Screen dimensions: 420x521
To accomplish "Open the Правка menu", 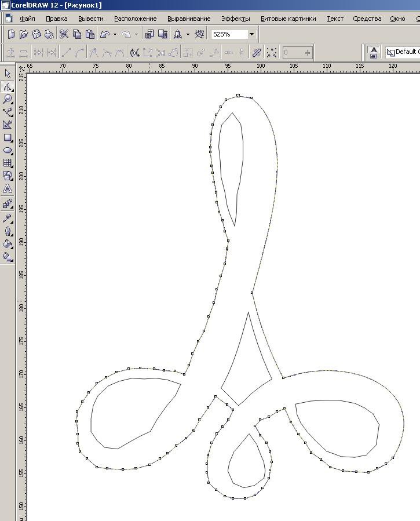I will (56, 19).
